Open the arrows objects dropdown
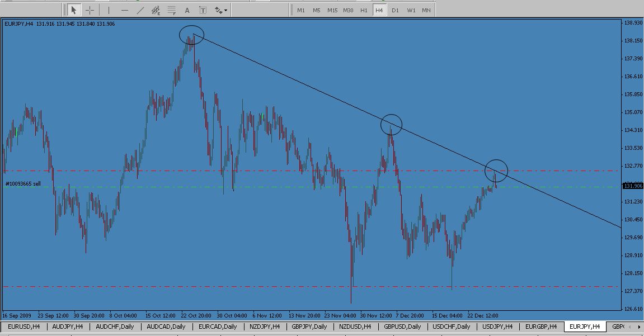 coord(220,10)
